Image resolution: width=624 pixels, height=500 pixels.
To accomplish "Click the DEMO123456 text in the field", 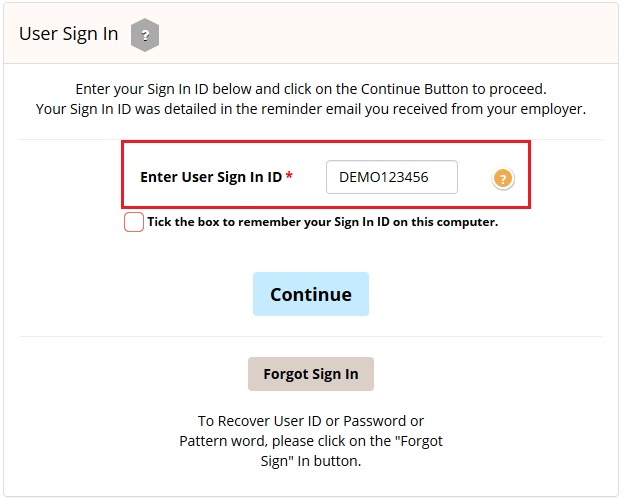I will pyautogui.click(x=384, y=177).
